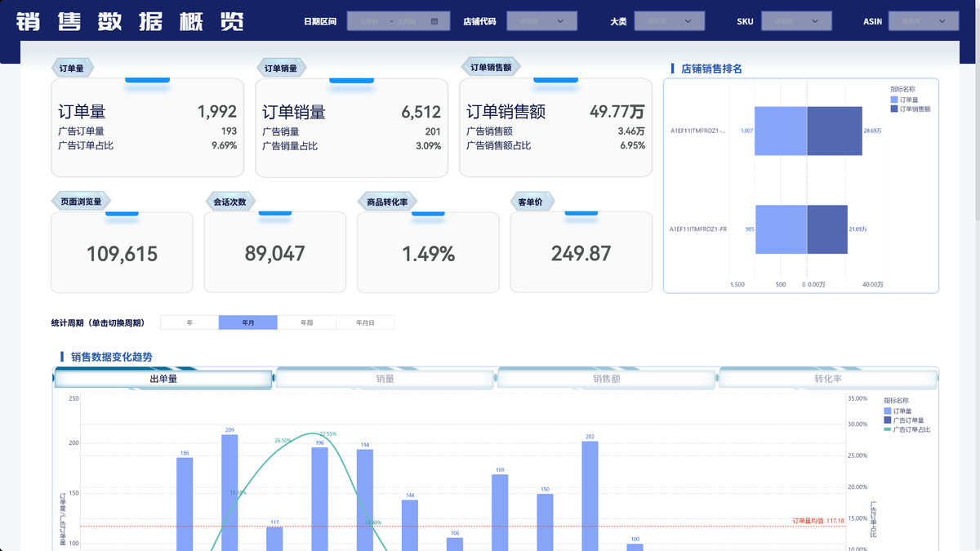Screen dimensions: 980x551
Task: Expand the 大类 dropdown
Action: 669,21
